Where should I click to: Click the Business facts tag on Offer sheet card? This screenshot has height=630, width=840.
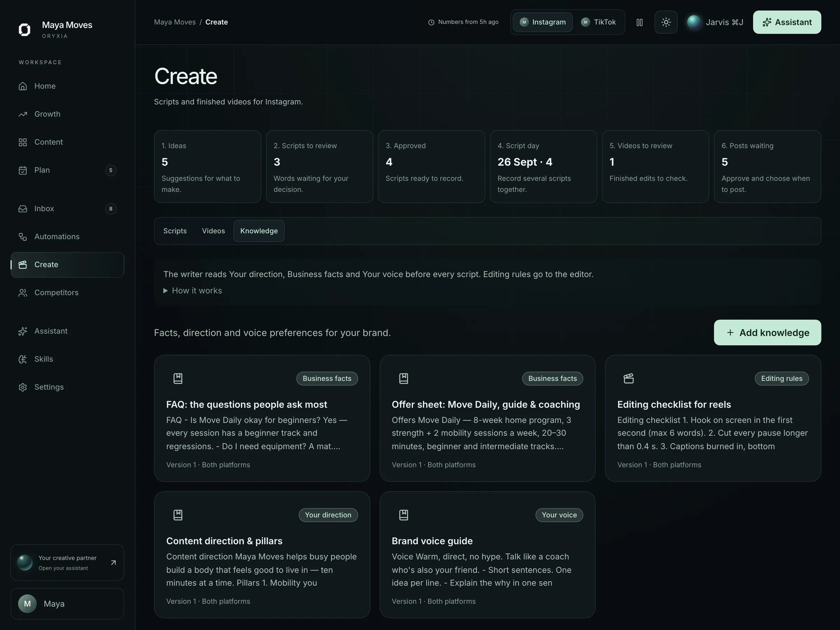click(x=553, y=379)
